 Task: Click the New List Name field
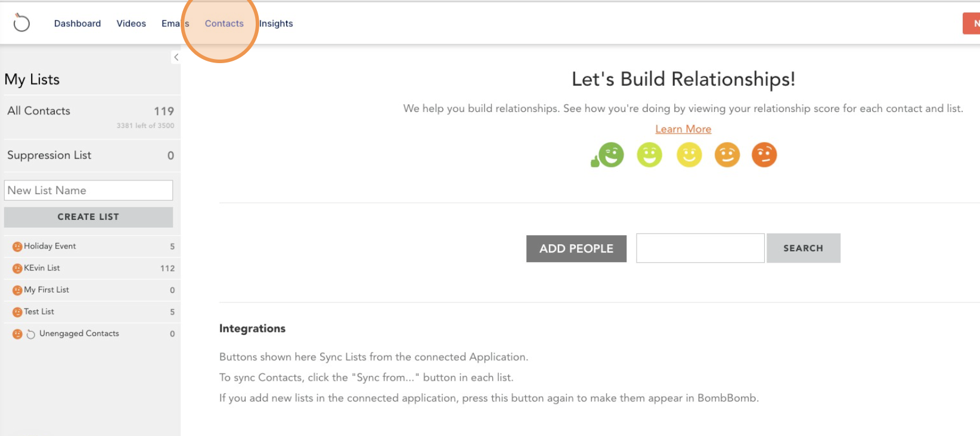pyautogui.click(x=88, y=191)
